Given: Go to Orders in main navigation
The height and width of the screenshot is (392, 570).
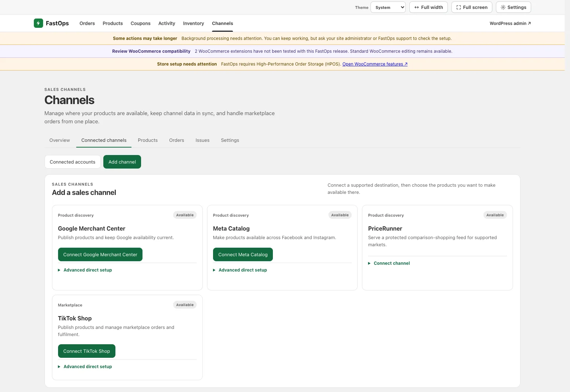Looking at the screenshot, I should tap(87, 24).
